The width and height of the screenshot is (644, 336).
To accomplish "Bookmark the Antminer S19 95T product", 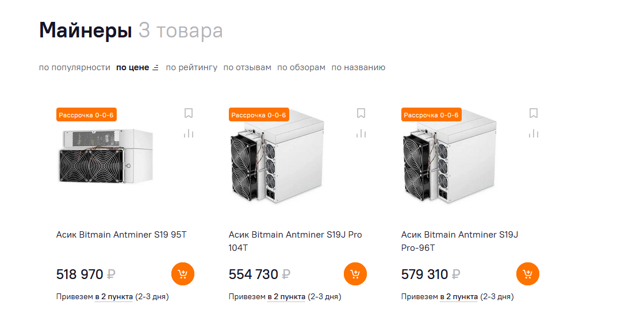I will pyautogui.click(x=189, y=113).
